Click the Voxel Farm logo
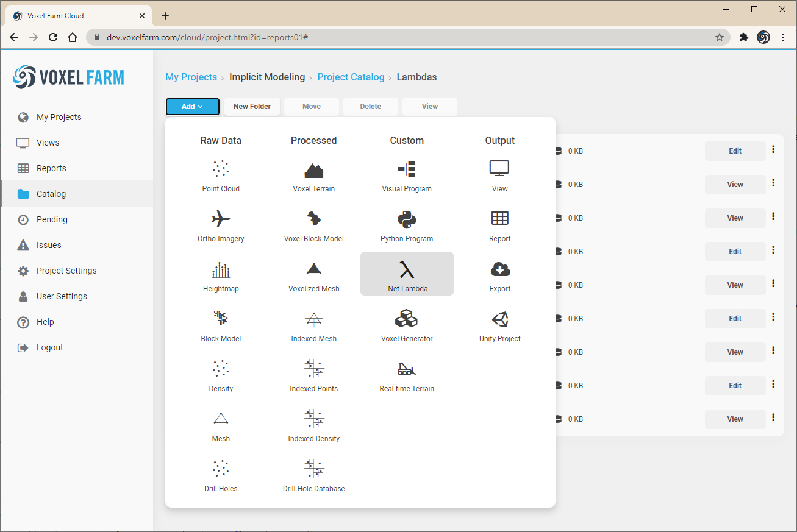Screen dimensions: 797x532 [68, 77]
